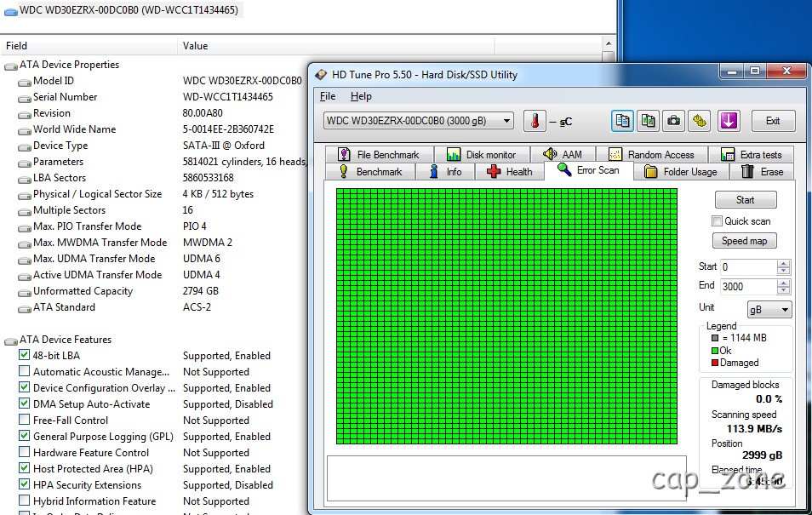The height and width of the screenshot is (515, 812).
Task: Save screenshot camera icon in HD Tune
Action: click(673, 121)
